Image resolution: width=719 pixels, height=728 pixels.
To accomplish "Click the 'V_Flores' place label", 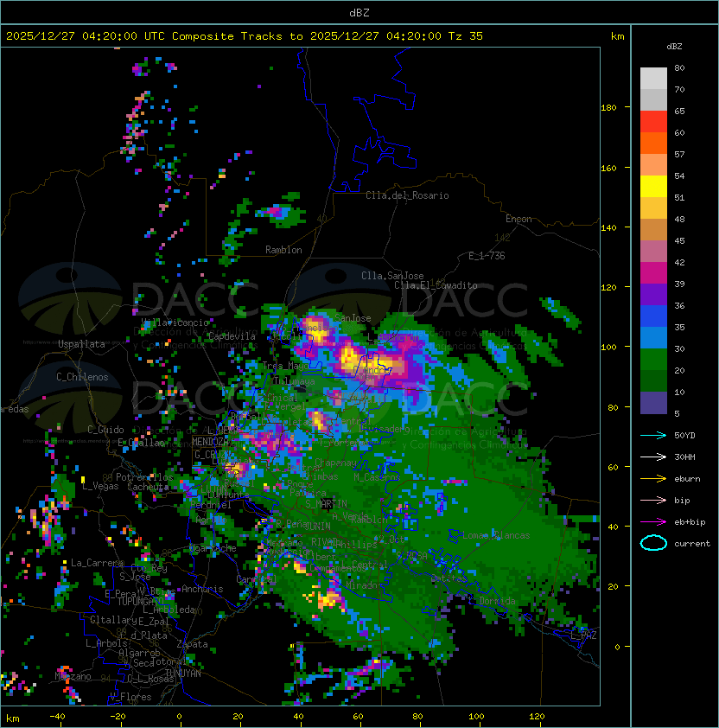I will [130, 697].
